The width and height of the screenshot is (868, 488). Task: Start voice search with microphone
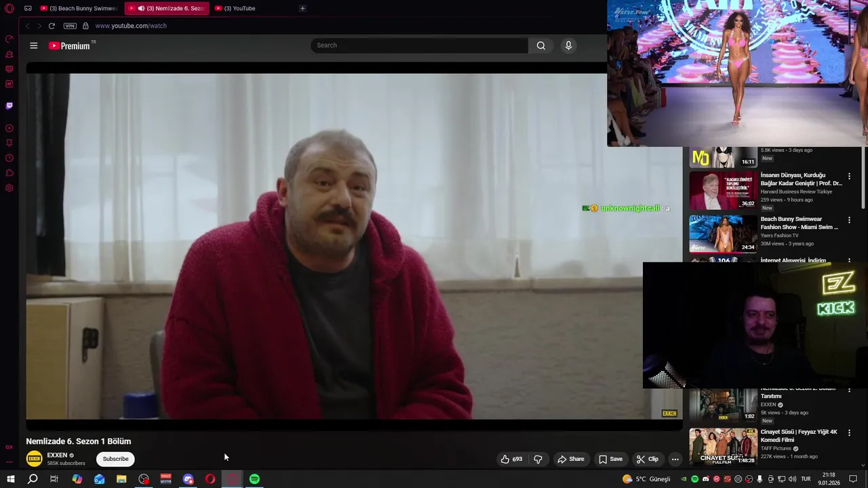568,45
